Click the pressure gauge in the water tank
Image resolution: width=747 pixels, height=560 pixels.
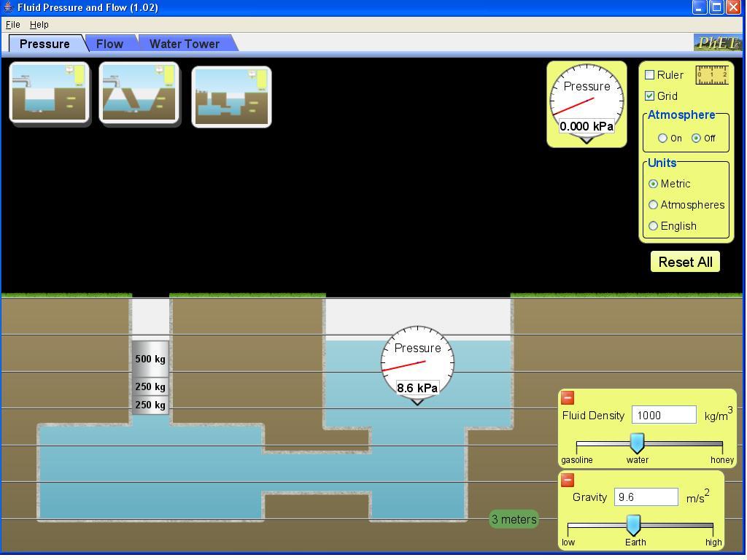point(417,361)
